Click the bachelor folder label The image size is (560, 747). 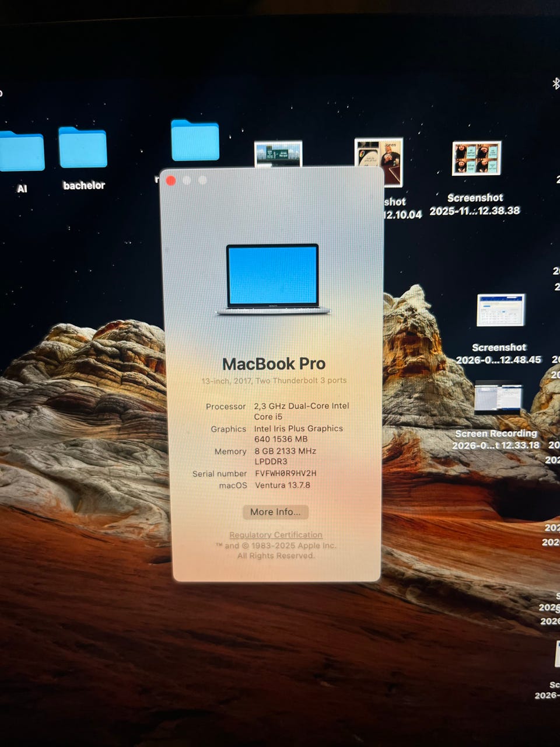84,186
